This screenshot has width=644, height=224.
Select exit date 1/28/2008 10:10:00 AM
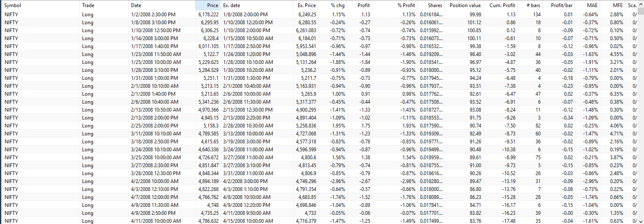point(248,62)
